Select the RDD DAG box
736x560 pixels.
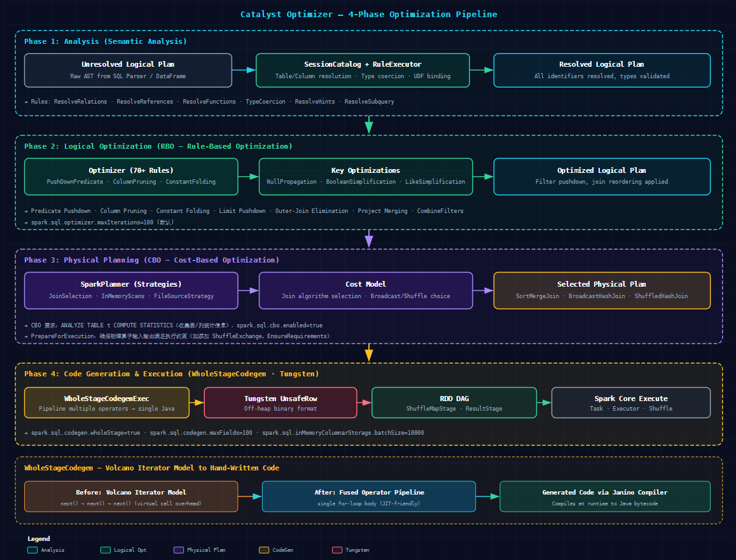[454, 402]
